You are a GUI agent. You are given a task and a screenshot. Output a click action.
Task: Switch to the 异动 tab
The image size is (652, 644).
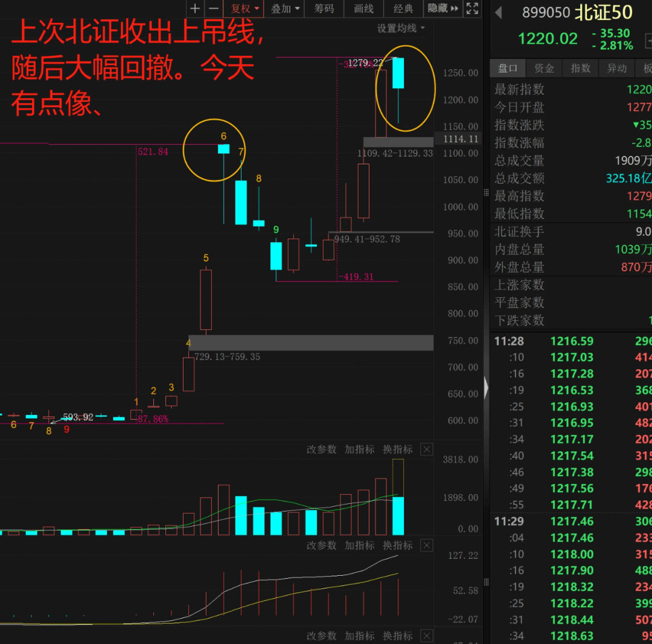[x=616, y=68]
